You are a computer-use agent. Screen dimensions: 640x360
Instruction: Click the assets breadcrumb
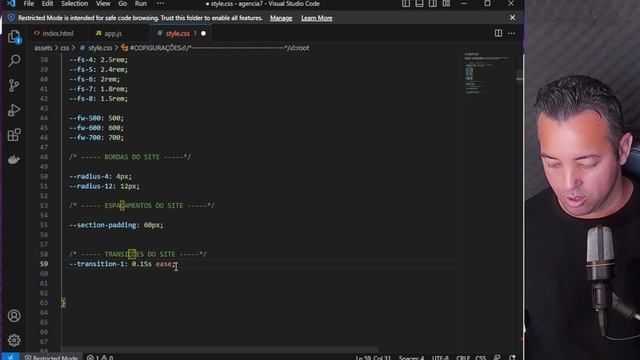43,48
